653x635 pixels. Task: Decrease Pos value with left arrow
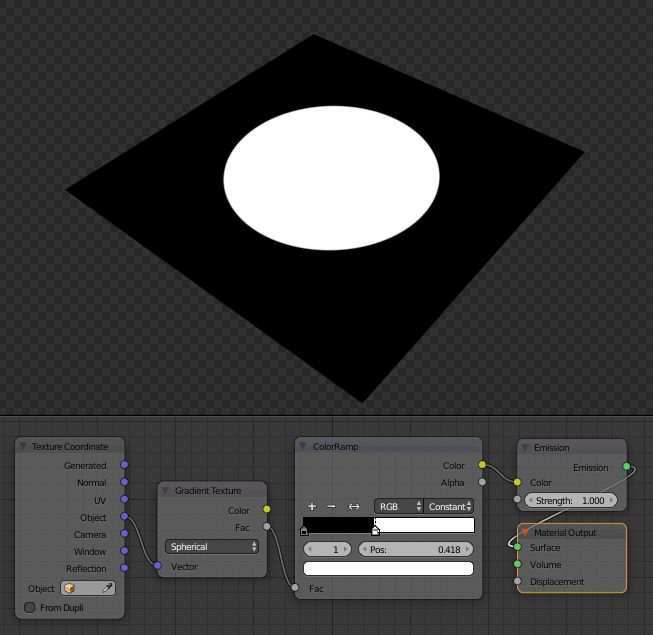coord(365,549)
